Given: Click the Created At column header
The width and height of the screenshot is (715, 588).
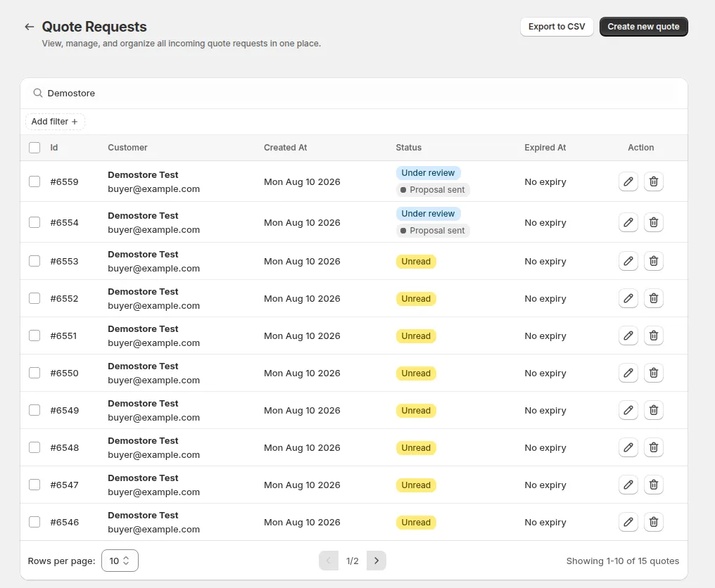Looking at the screenshot, I should click(x=286, y=148).
